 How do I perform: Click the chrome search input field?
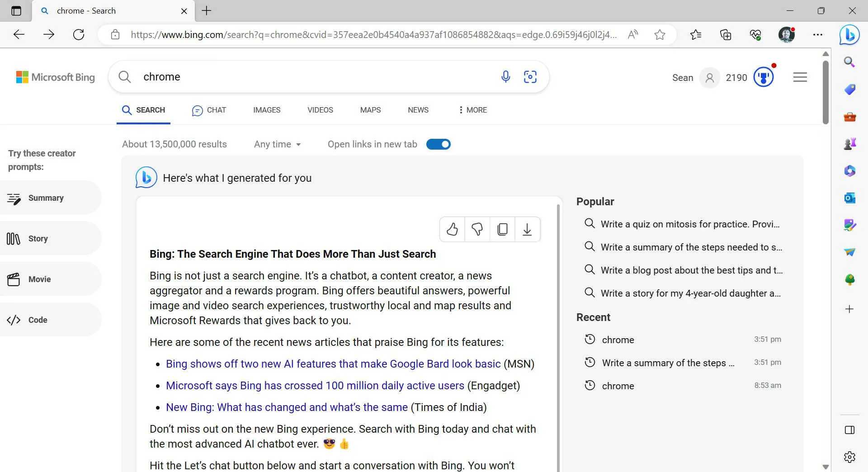[316, 77]
